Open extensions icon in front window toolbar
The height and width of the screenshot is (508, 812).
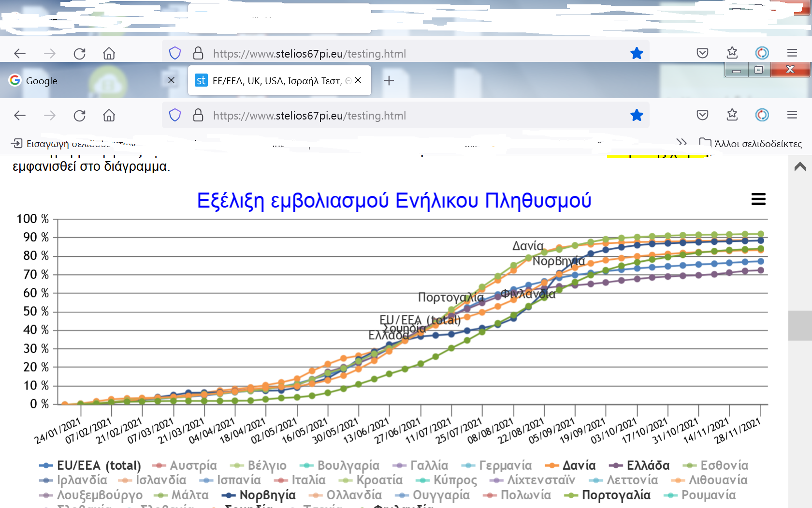coord(732,115)
